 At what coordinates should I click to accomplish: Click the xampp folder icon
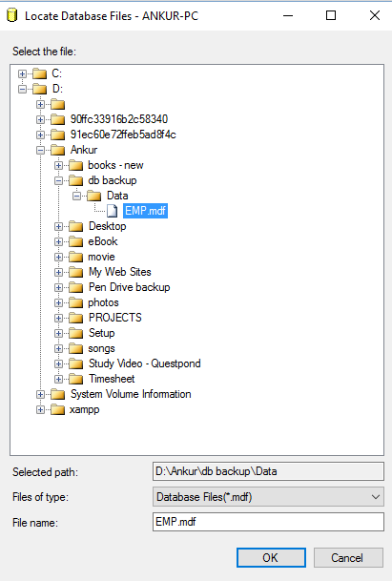(x=58, y=410)
